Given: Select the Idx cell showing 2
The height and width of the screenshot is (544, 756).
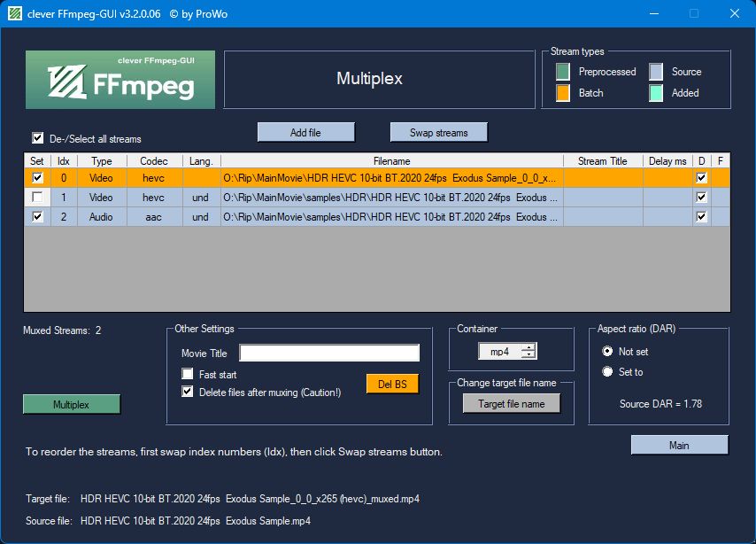Looking at the screenshot, I should click(x=64, y=217).
